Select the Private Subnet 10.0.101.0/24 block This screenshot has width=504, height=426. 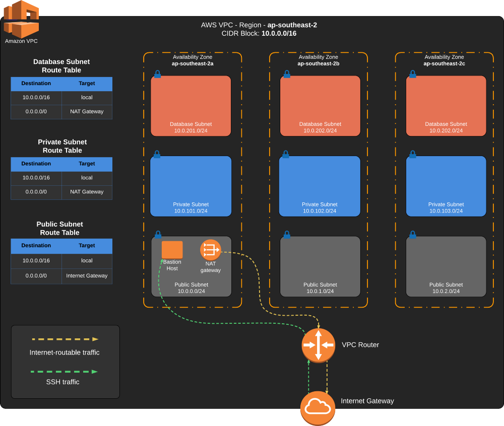(191, 186)
